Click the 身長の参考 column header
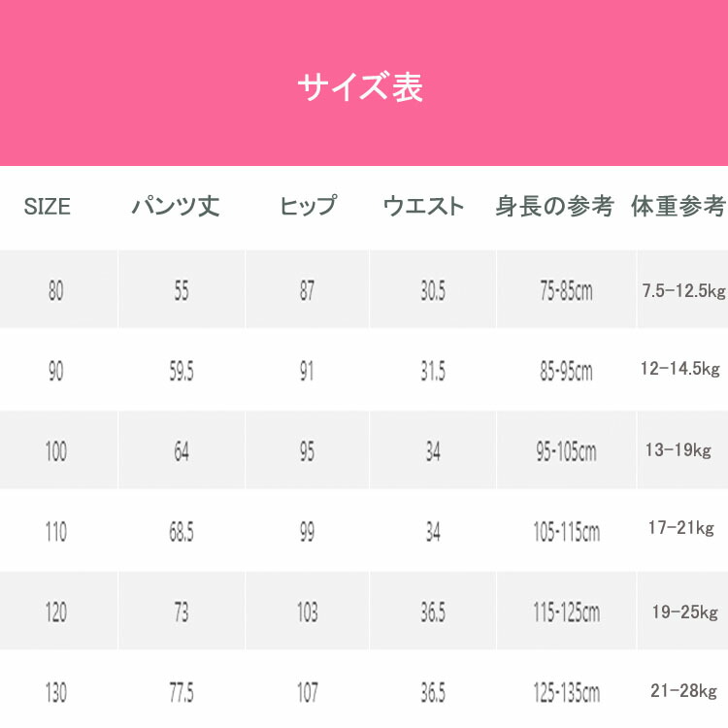 (555, 206)
